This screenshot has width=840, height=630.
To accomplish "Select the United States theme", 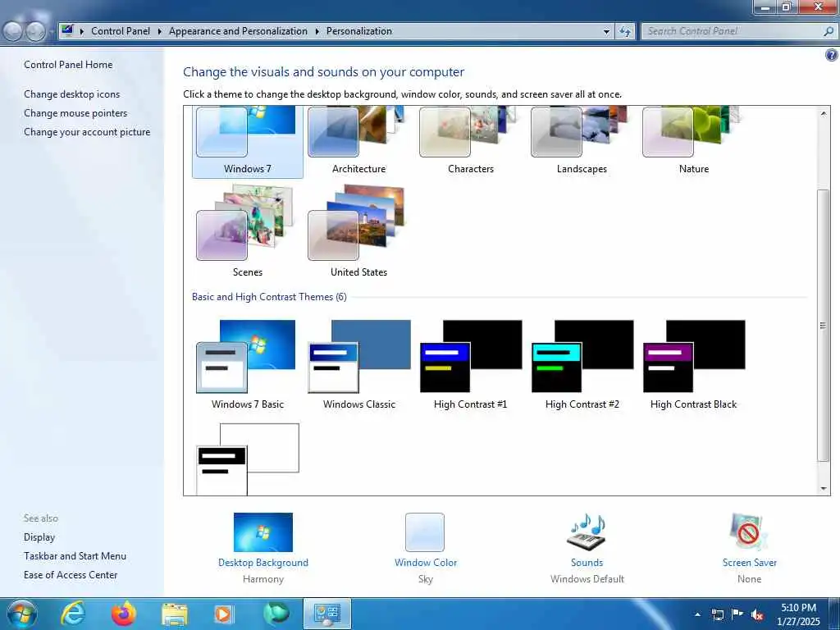I will point(359,231).
